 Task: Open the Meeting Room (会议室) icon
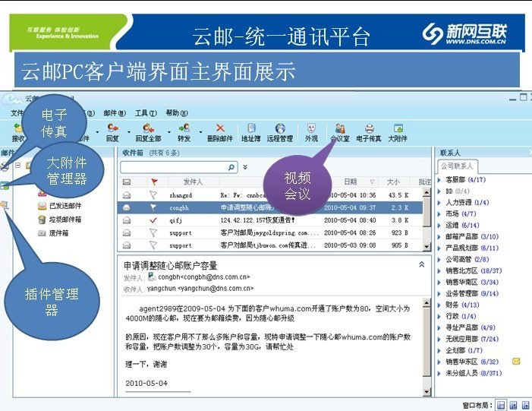[x=340, y=128]
